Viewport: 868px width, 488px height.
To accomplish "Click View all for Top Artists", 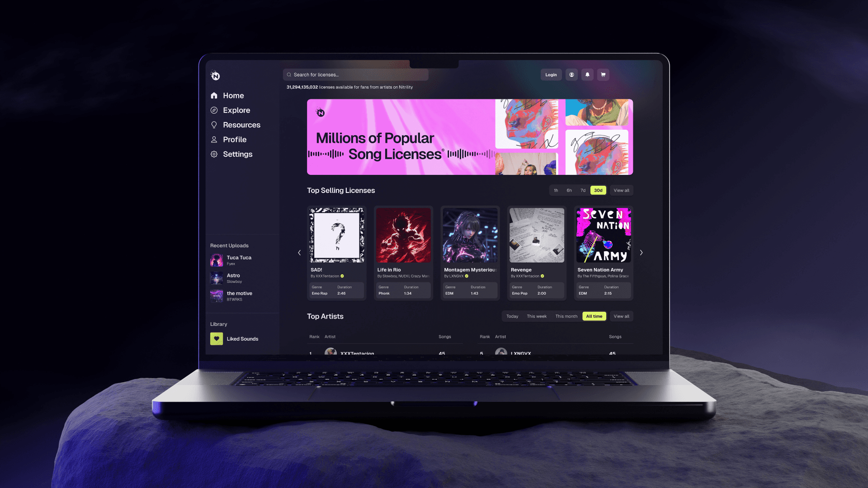I will click(621, 316).
